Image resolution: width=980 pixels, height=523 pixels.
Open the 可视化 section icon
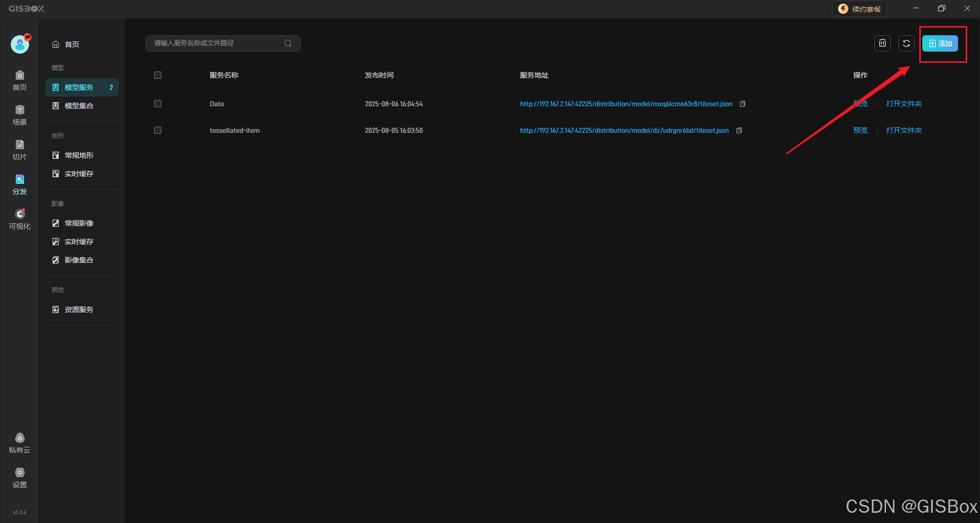[x=20, y=220]
